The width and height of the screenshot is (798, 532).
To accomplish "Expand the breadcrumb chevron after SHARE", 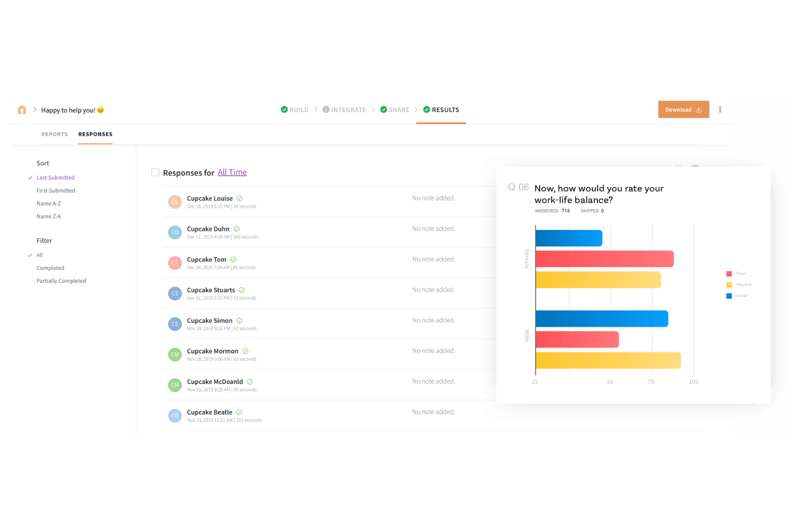I will click(417, 109).
